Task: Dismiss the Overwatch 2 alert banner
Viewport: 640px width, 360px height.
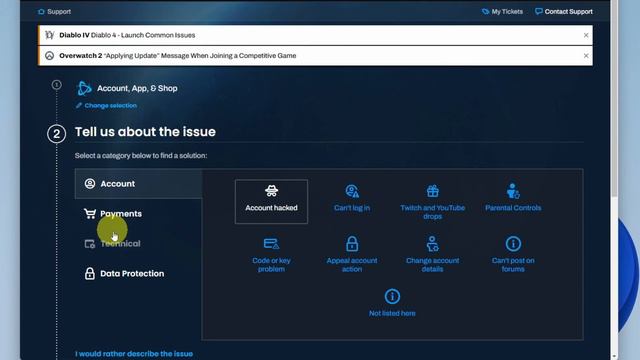Action: (x=586, y=56)
